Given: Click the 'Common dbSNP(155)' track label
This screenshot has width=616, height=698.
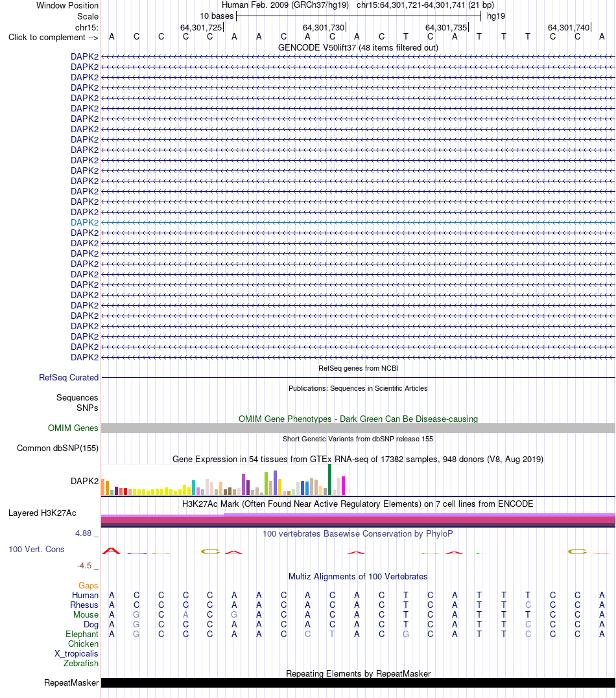Looking at the screenshot, I should [x=58, y=448].
